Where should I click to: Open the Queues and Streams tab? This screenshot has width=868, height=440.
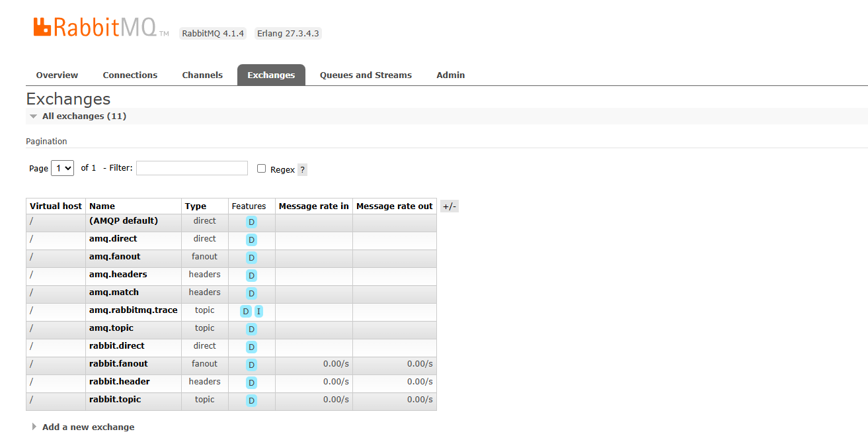tap(366, 75)
